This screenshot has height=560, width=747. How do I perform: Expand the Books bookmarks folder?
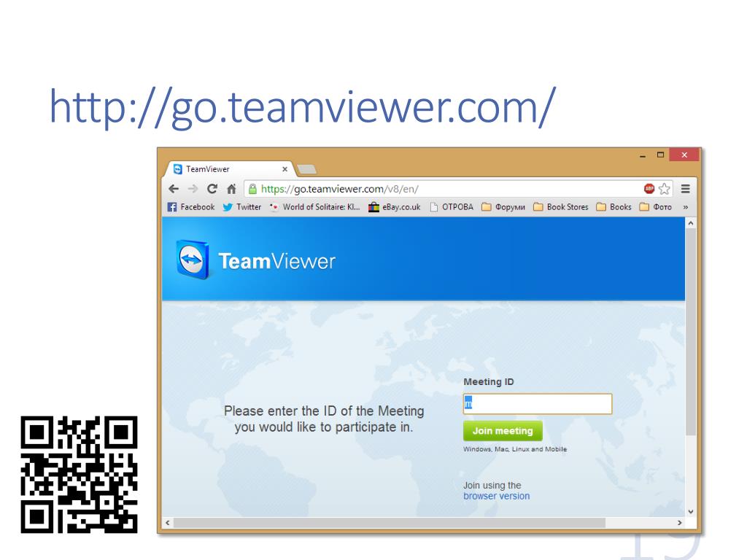point(614,207)
